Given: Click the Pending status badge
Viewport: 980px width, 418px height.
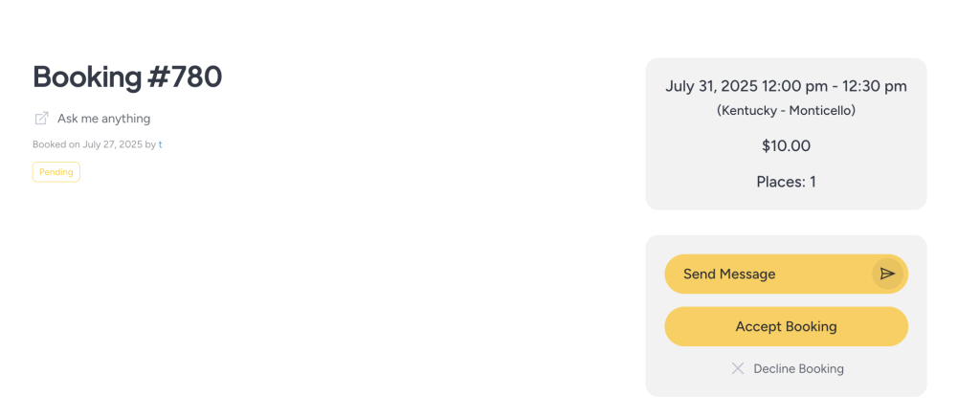Looking at the screenshot, I should 56,172.
